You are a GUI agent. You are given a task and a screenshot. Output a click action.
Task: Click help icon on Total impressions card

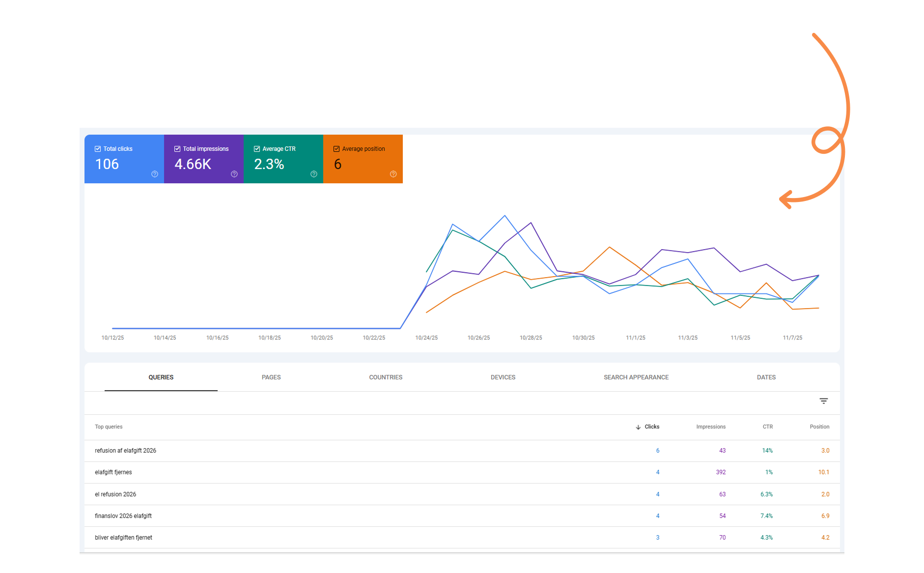pyautogui.click(x=234, y=174)
